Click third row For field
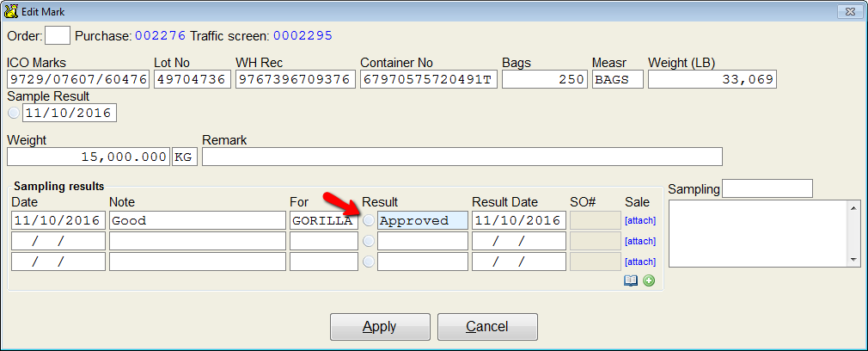Viewport: 868px width, 351px height. coord(324,262)
